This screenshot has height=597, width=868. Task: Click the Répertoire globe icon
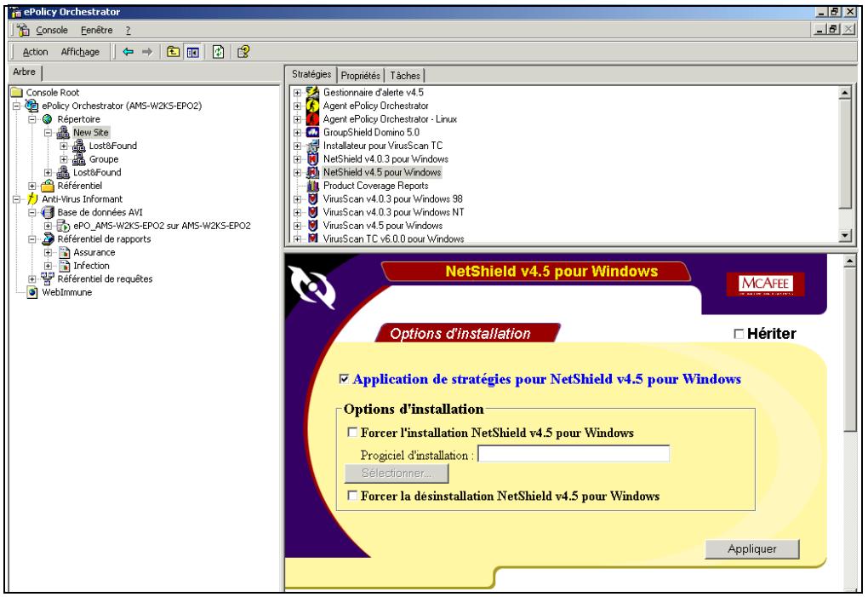click(x=48, y=119)
